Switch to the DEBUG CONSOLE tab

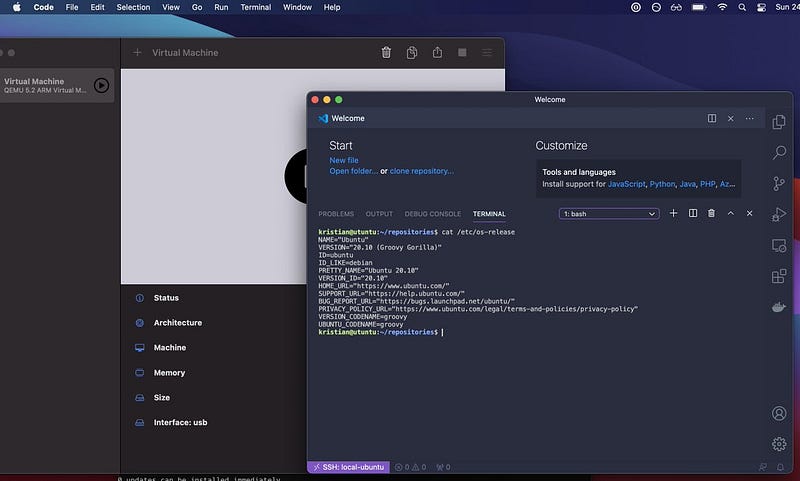[x=433, y=214]
